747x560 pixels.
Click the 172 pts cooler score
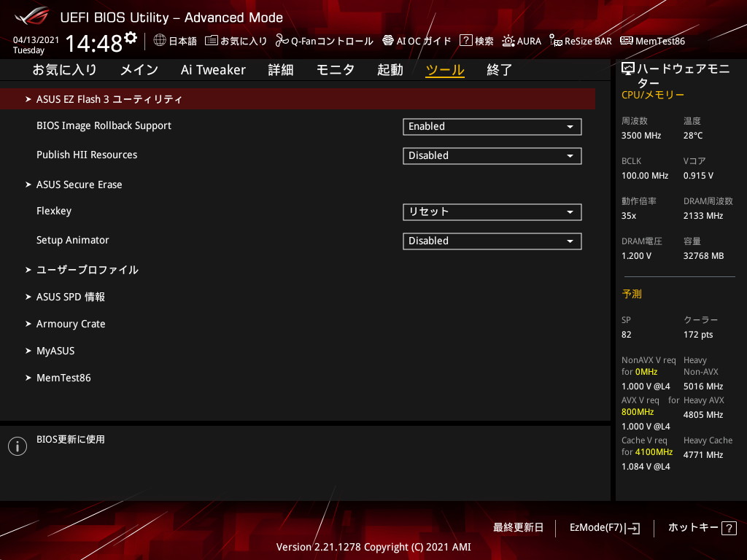point(698,335)
